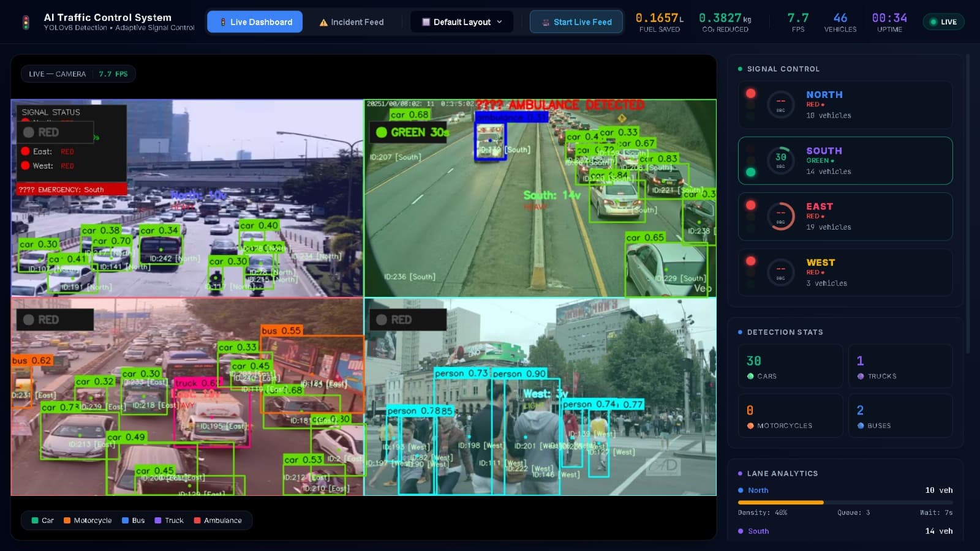Switch to the Incident Feed view

click(x=350, y=21)
